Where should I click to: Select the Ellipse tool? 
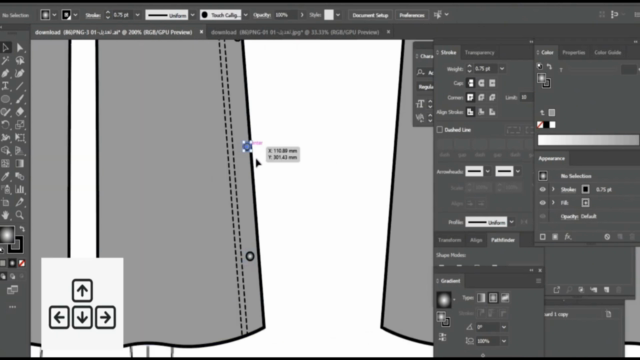pos(5,99)
